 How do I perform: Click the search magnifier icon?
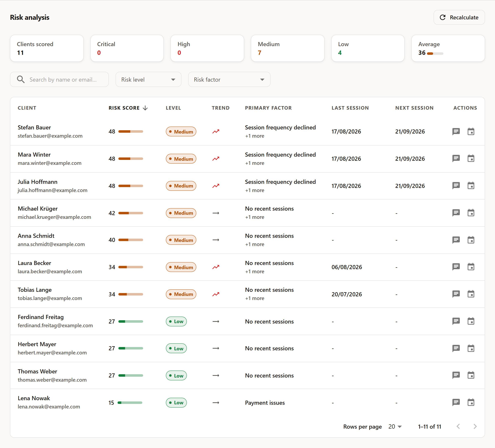(x=21, y=79)
